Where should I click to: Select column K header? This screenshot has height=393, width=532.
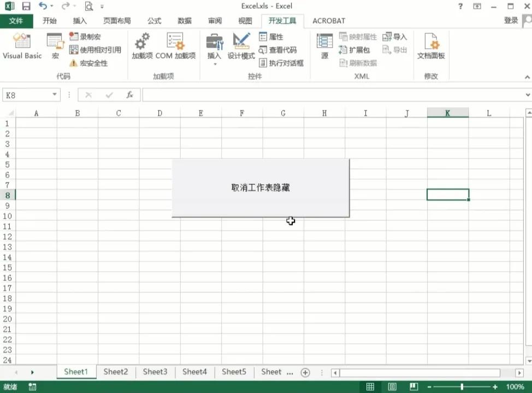[x=448, y=113]
